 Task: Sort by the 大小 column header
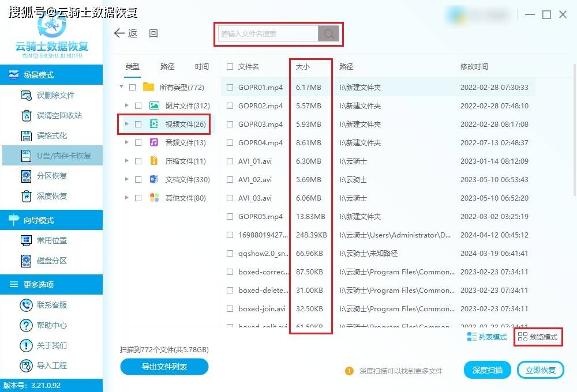303,66
